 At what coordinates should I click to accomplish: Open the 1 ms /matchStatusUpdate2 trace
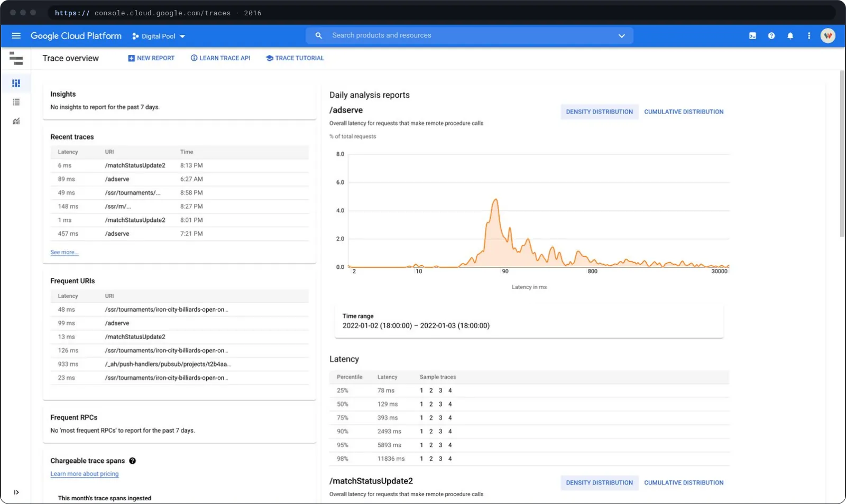click(180, 220)
